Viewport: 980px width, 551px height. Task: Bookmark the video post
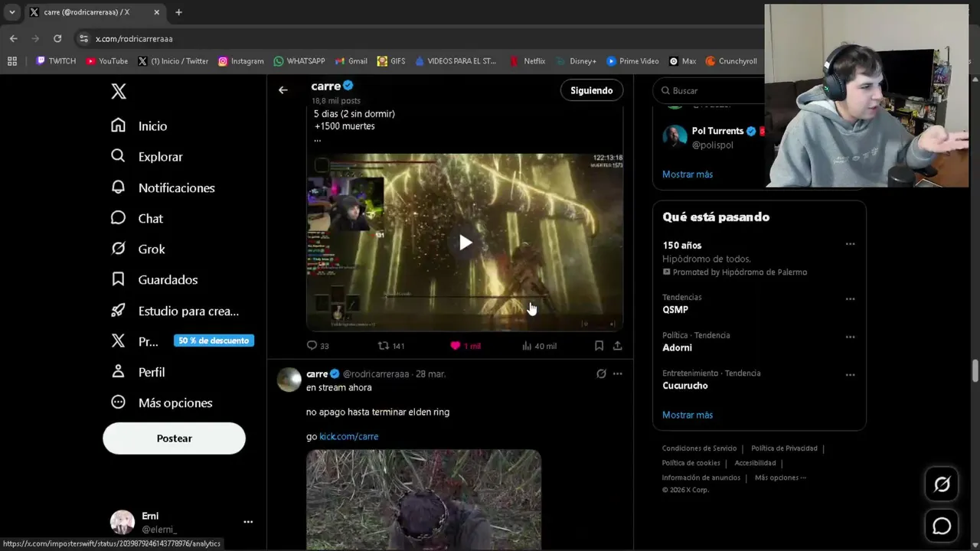tap(599, 346)
